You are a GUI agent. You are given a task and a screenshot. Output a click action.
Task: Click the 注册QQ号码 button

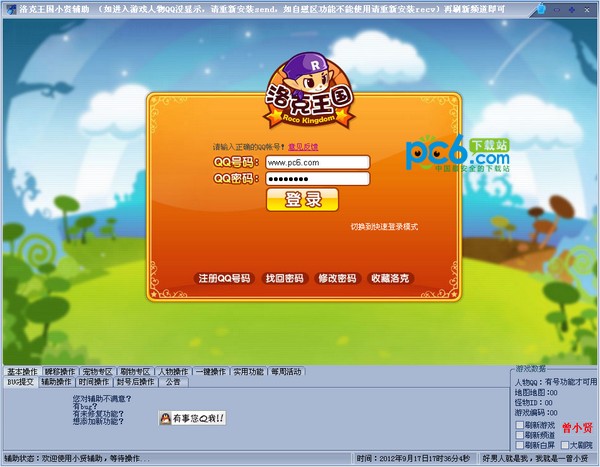coord(224,278)
